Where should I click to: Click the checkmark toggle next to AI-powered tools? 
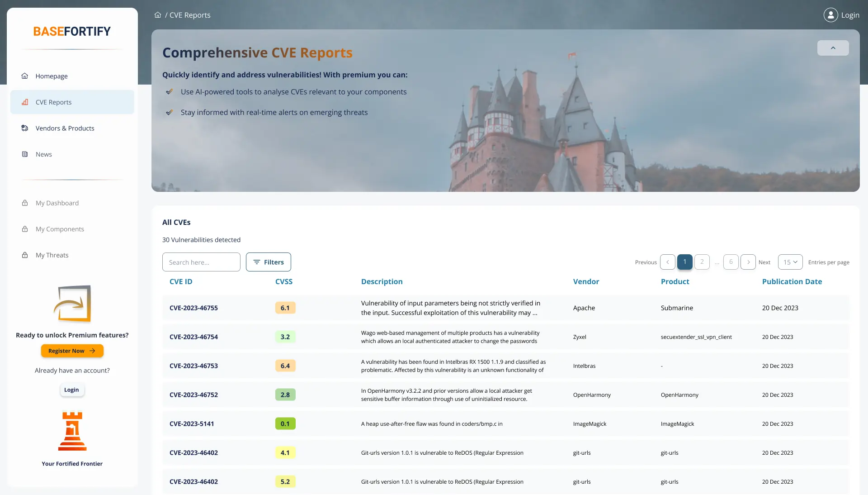(x=170, y=91)
